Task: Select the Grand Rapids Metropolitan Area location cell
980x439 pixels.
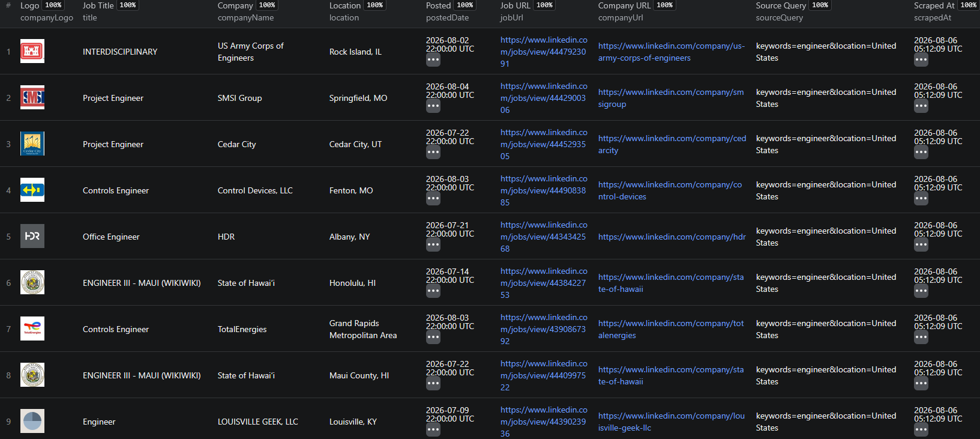Action: (x=363, y=329)
